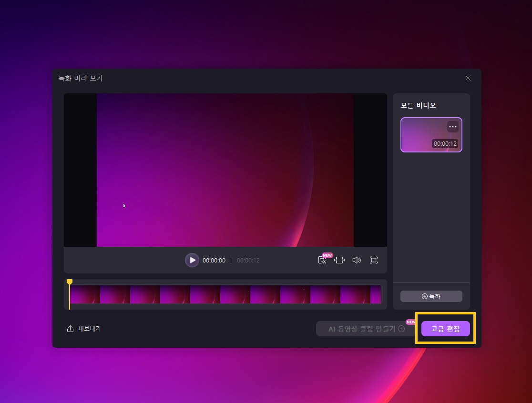532x403 pixels.
Task: Click 내보내기 export button
Action: [x=84, y=329]
